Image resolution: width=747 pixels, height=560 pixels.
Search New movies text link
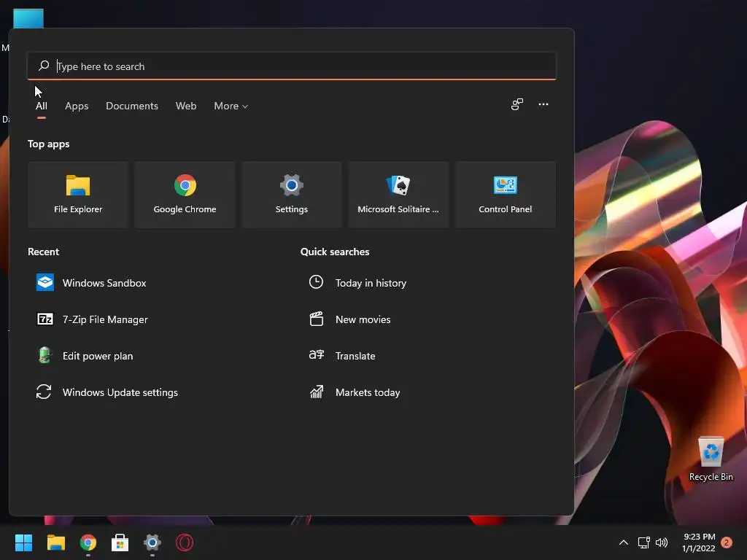tap(363, 319)
